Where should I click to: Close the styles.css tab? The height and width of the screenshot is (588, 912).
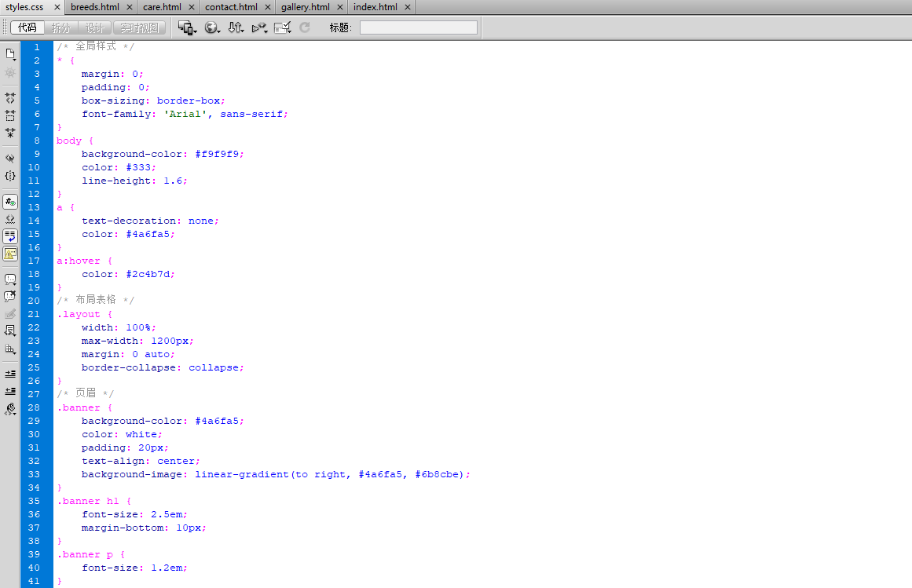[57, 7]
